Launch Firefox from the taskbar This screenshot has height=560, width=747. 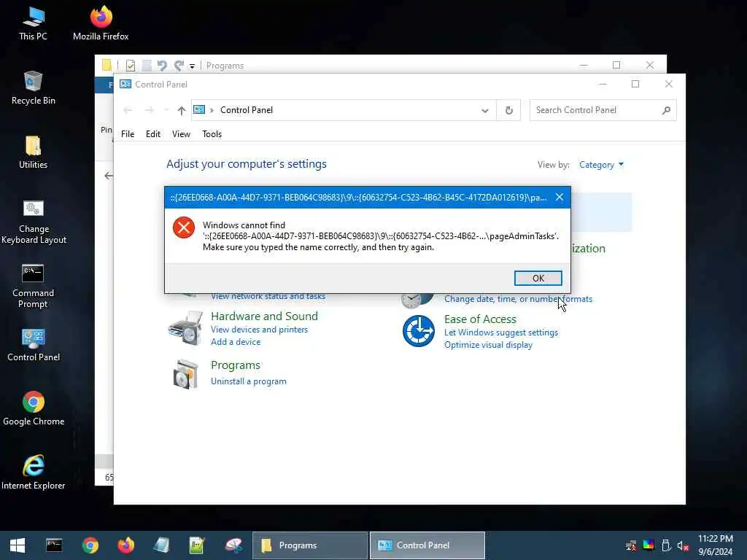[125, 545]
